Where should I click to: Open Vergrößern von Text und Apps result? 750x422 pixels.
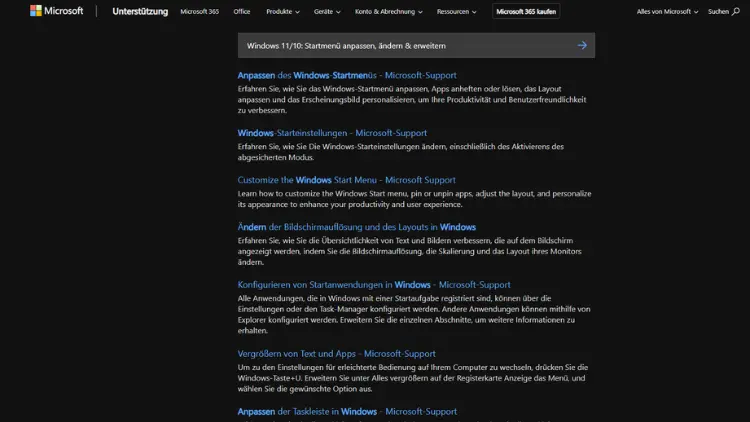tap(336, 354)
